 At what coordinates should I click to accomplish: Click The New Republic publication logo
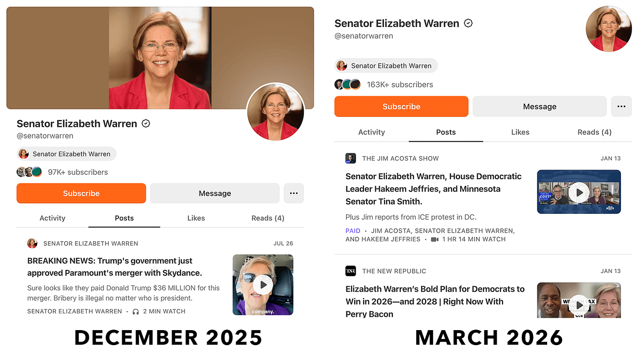tap(351, 271)
